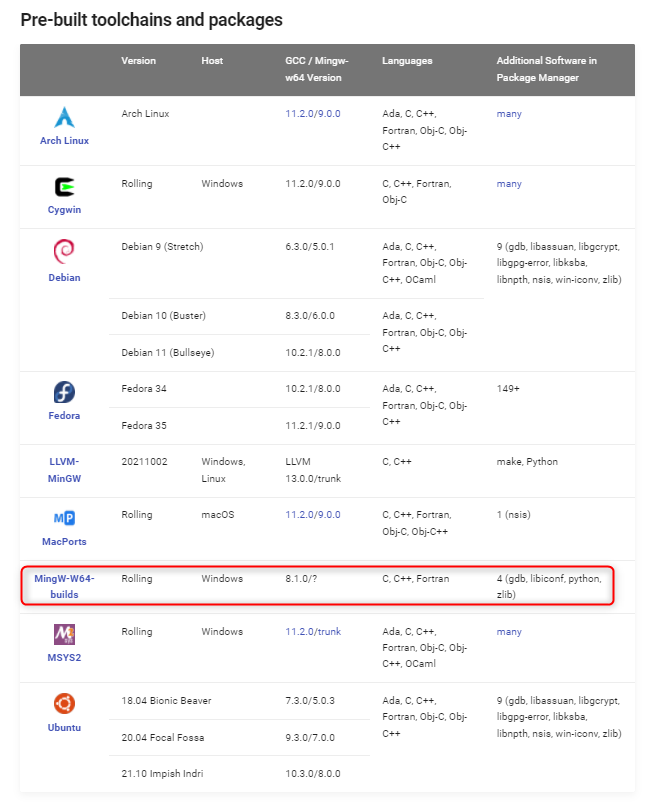Screen dimensions: 656x809
Task: Select '20211002' version cell
Action: click(x=145, y=461)
